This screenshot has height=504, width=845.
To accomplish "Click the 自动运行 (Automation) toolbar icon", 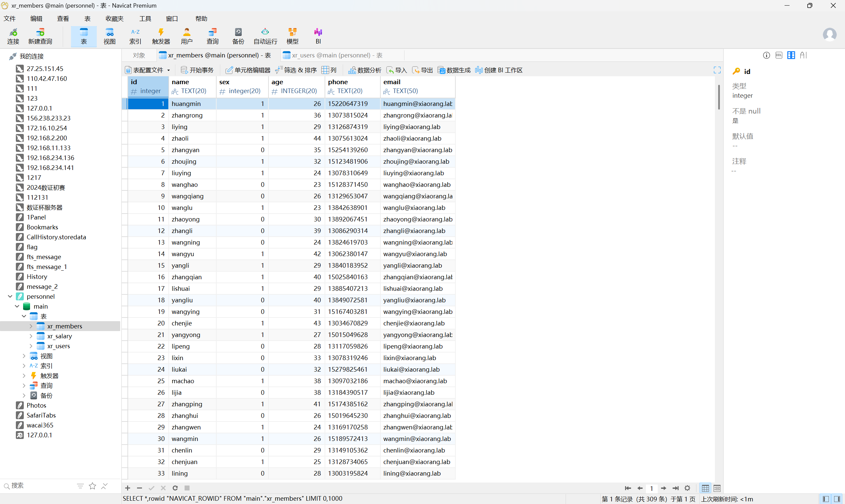I will pyautogui.click(x=265, y=36).
